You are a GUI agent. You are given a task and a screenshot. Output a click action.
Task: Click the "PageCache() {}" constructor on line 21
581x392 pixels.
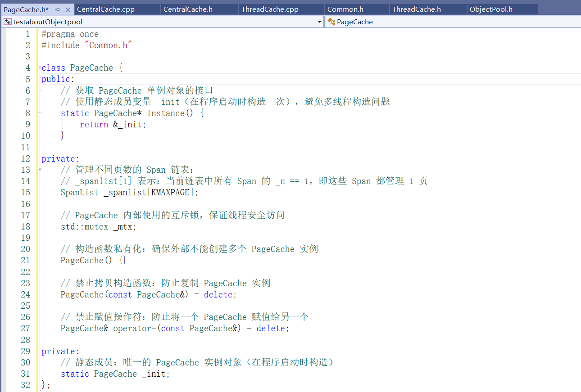tap(94, 261)
